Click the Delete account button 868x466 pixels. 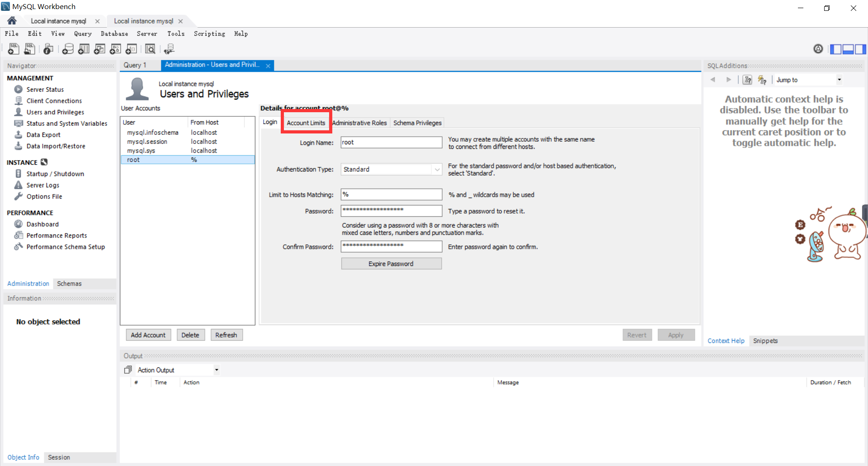click(190, 335)
